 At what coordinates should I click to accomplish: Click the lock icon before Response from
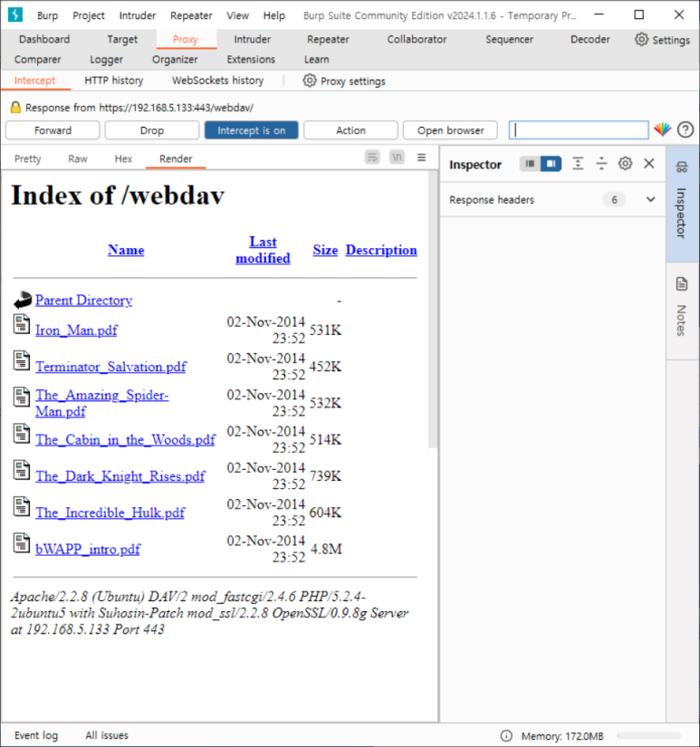click(15, 107)
